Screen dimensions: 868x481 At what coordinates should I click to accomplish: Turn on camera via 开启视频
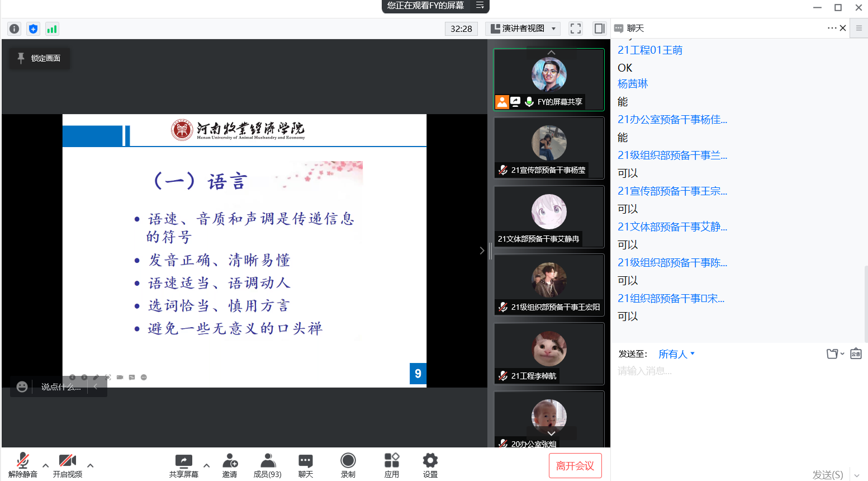coord(67,465)
